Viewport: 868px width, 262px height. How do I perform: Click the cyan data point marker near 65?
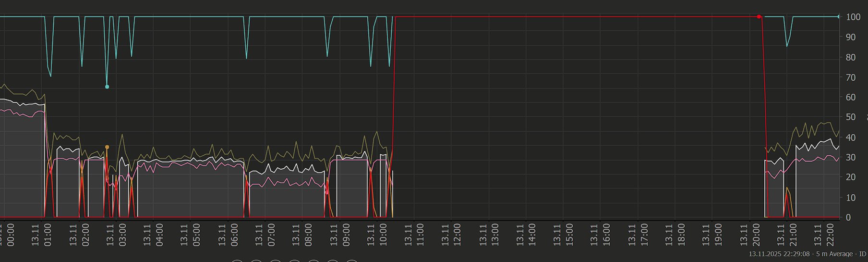point(107,87)
